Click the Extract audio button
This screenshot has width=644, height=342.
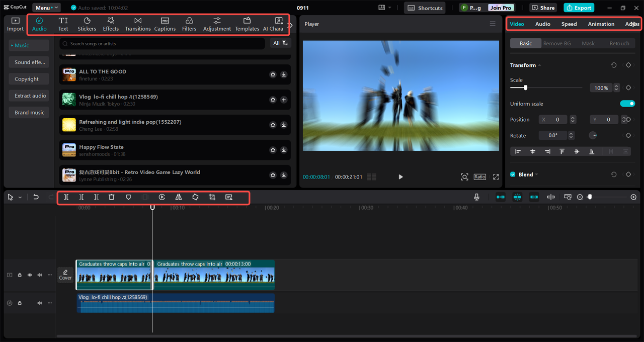[x=29, y=96]
